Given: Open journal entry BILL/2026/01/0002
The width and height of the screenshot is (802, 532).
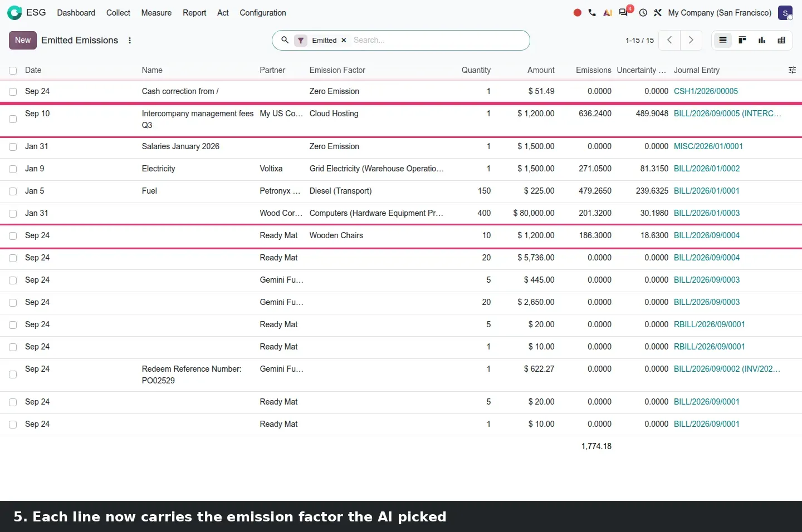Looking at the screenshot, I should click(707, 169).
